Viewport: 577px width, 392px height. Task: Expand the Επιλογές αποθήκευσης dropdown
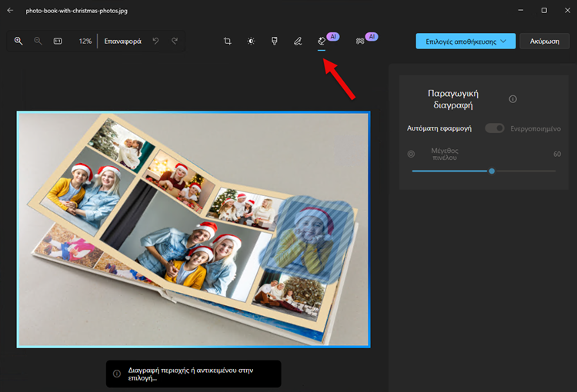click(465, 41)
